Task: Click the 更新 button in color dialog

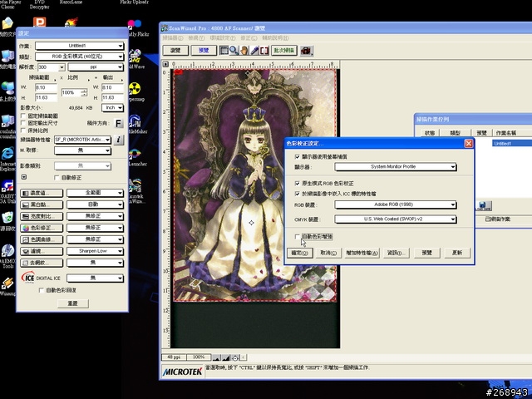Action: [457, 253]
